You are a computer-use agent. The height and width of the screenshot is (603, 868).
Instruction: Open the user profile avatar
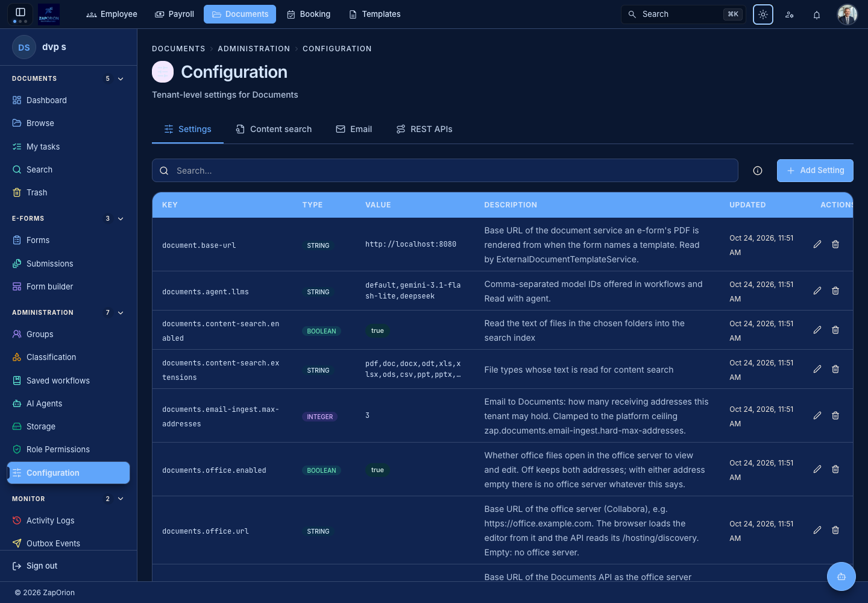coord(848,14)
